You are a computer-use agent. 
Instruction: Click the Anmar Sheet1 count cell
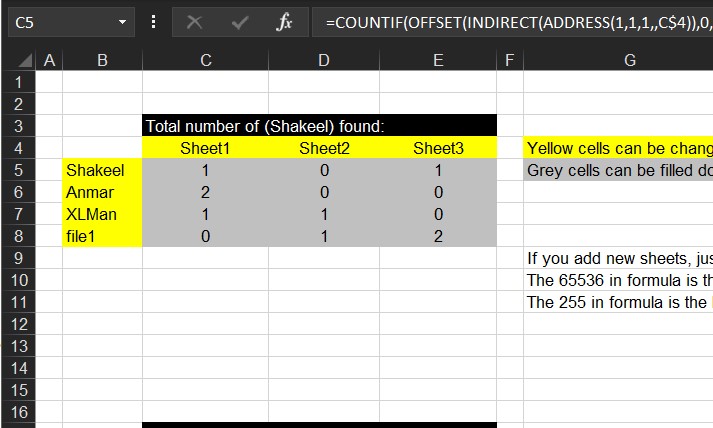(205, 192)
